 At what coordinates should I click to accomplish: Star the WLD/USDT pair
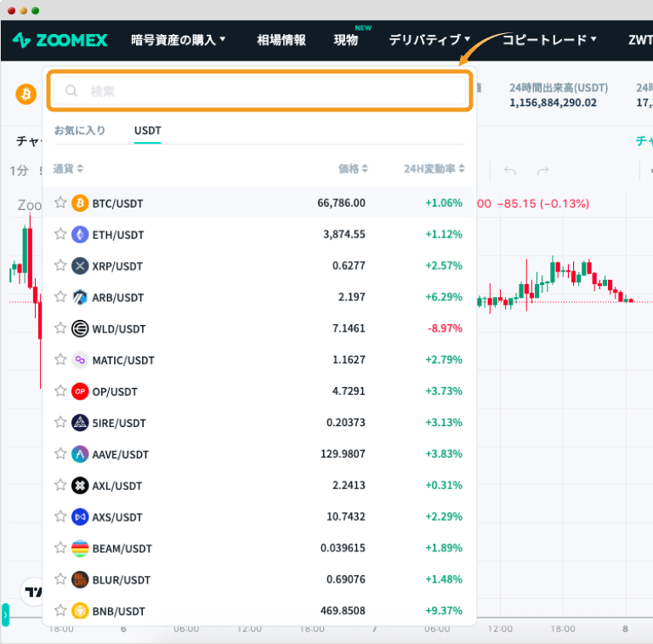[60, 328]
